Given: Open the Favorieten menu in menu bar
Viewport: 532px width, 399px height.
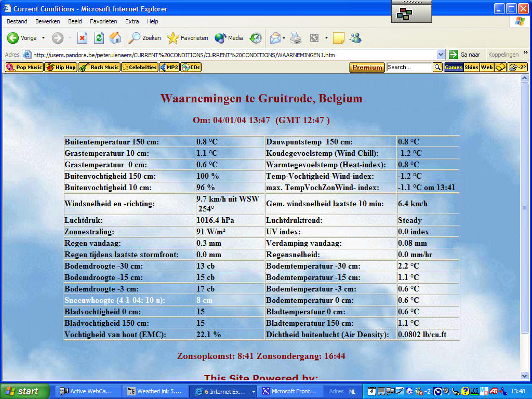Looking at the screenshot, I should (103, 21).
